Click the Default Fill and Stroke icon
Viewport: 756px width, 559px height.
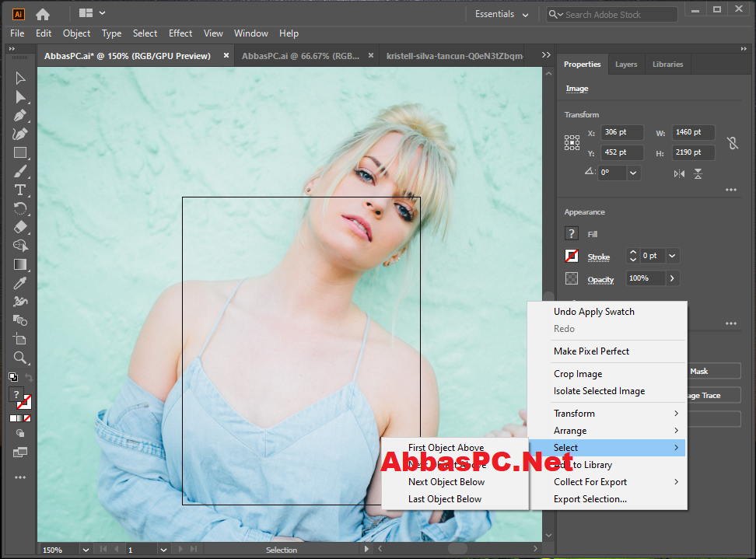(x=13, y=377)
